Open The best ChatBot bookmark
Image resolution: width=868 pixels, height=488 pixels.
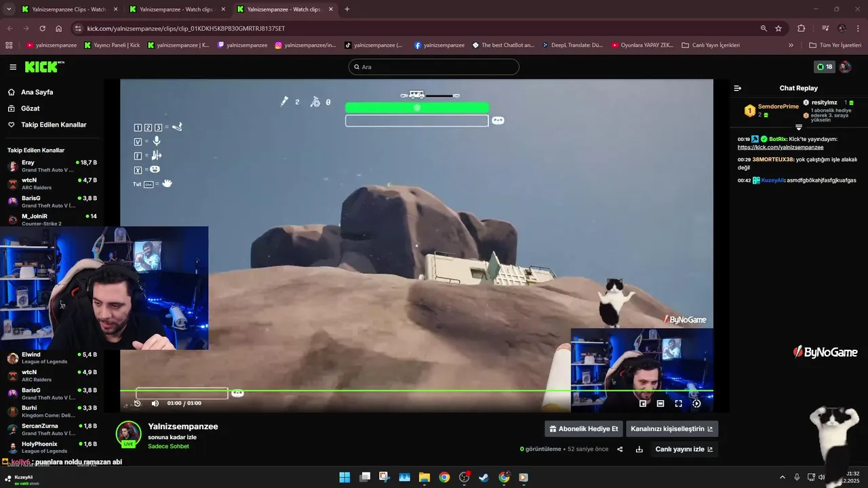point(502,45)
